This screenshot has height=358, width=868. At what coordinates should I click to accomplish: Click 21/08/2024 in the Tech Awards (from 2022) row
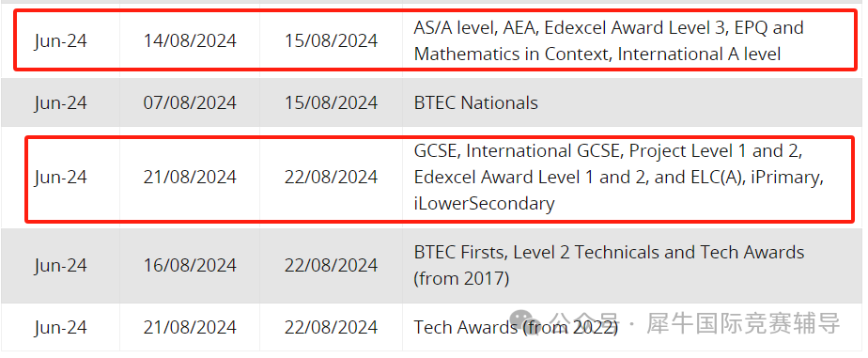coord(190,327)
